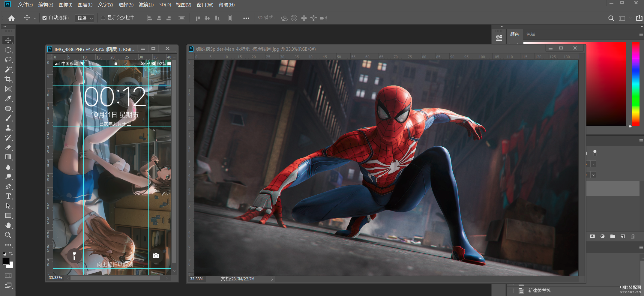Select the Dodge tool

point(8,177)
